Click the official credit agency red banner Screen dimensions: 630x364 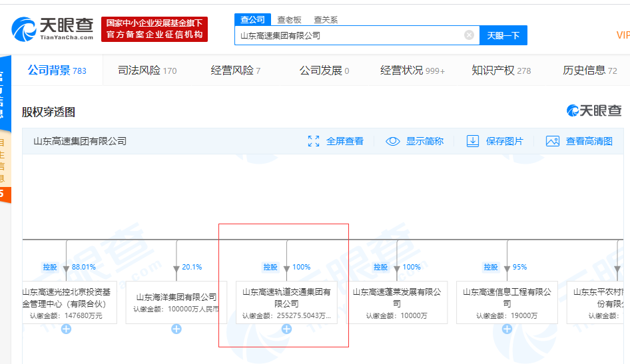pyautogui.click(x=155, y=29)
